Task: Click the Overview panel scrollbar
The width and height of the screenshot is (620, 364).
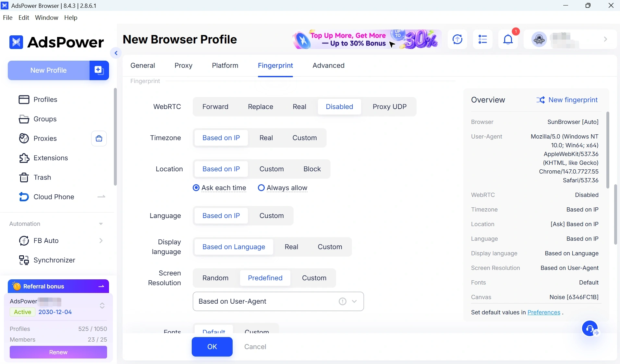Action: (608, 150)
